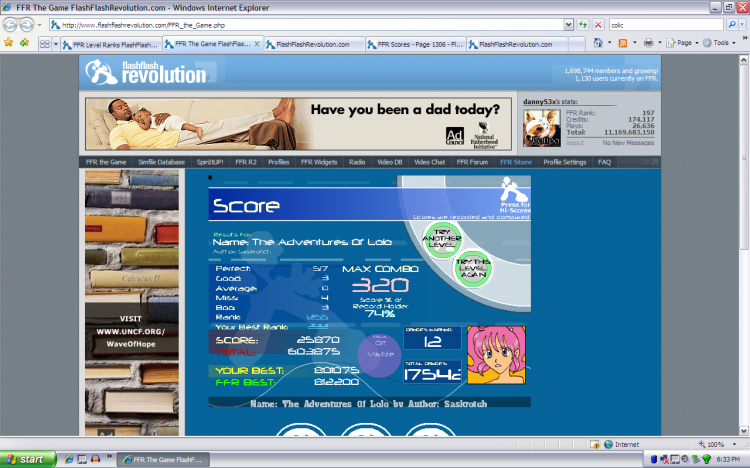Screen dimensions: 750x468
Task: Open Video DB menu item
Action: (389, 162)
